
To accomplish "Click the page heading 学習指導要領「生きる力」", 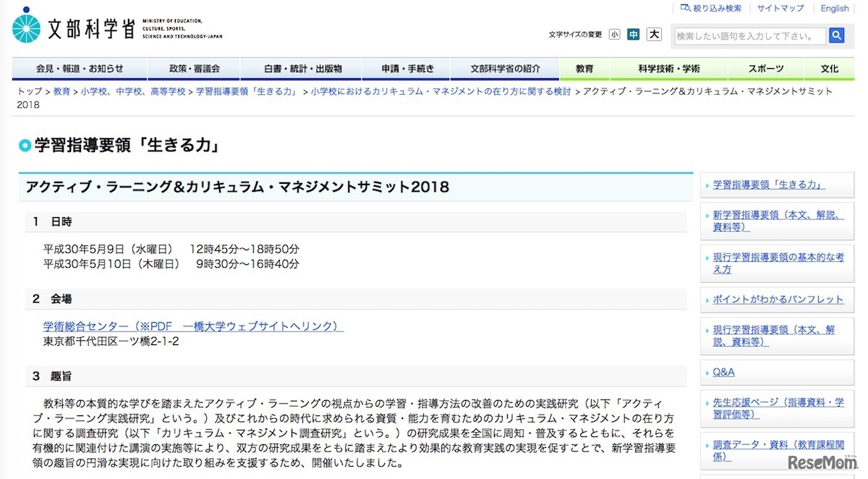I will coord(126,145).
